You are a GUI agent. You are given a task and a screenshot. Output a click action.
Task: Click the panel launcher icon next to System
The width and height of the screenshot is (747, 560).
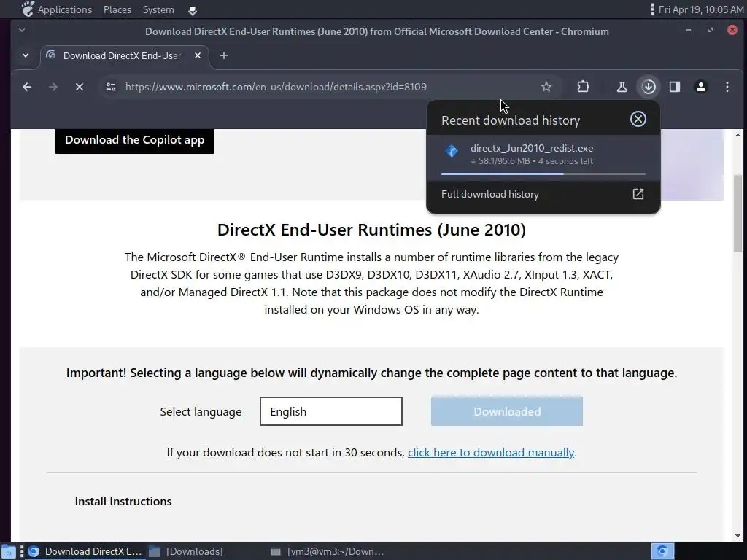click(x=193, y=10)
